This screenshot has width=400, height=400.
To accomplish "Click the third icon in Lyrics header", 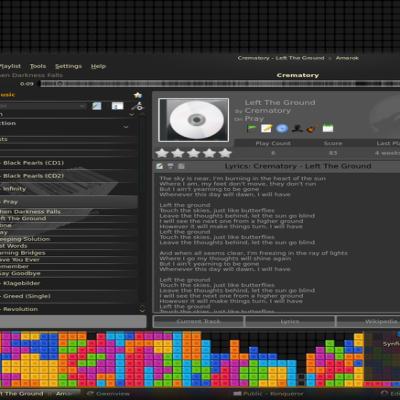I will coord(181,166).
